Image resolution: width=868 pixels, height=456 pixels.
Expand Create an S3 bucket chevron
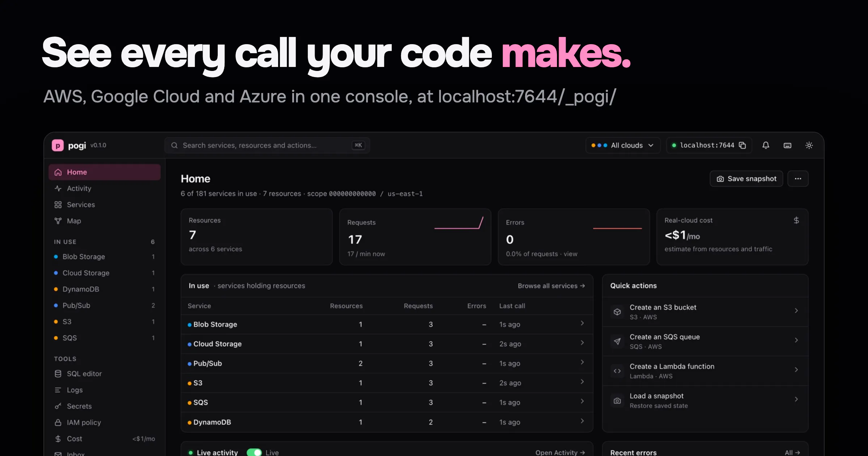point(796,311)
